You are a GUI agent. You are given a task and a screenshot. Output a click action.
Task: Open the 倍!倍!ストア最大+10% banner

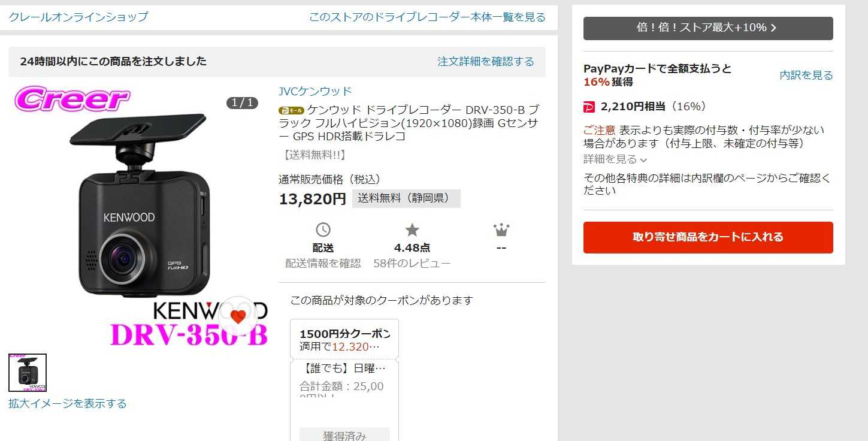[708, 28]
